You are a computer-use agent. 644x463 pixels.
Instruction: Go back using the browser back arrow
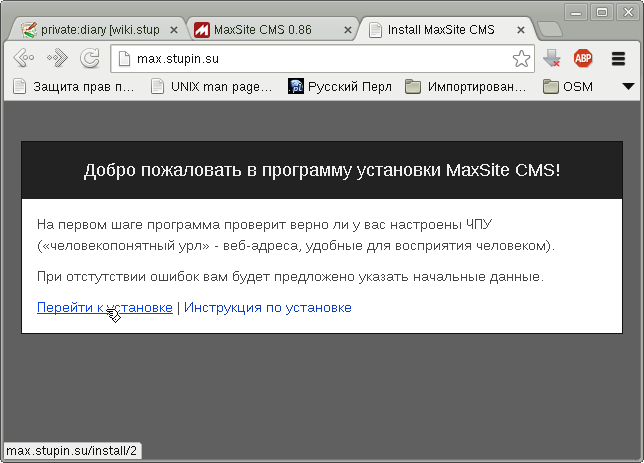pyautogui.click(x=24, y=58)
